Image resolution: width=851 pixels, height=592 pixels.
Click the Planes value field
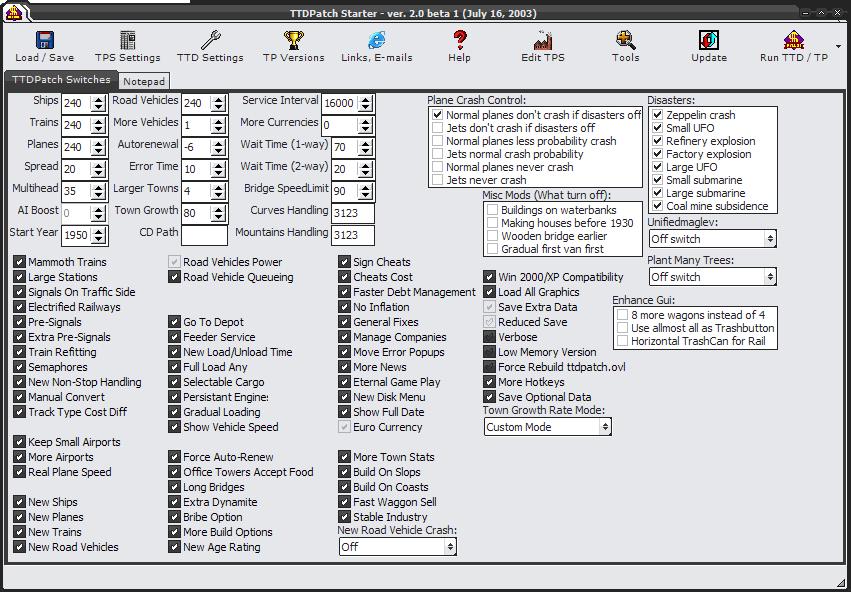click(76, 147)
